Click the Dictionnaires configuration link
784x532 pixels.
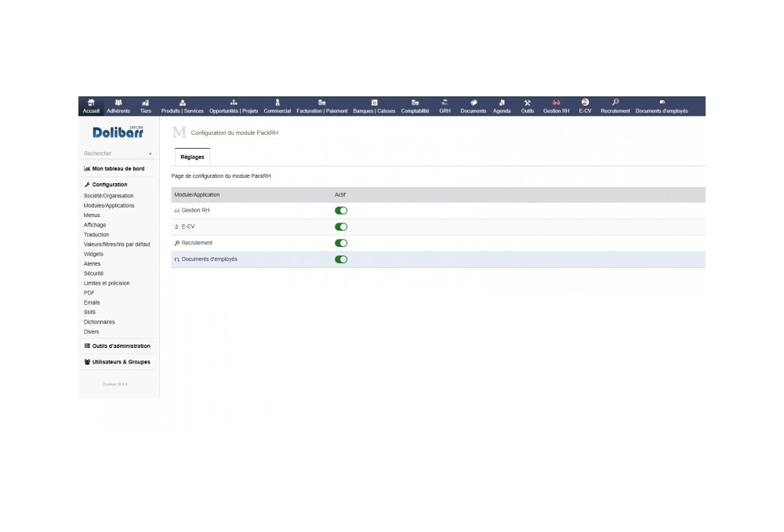[x=100, y=321]
